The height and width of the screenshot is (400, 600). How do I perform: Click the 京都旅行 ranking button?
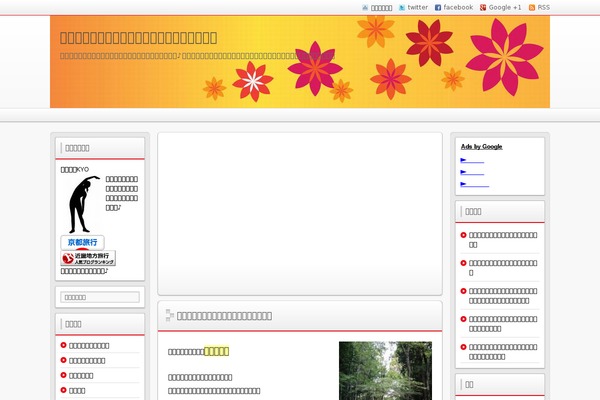pyautogui.click(x=82, y=243)
